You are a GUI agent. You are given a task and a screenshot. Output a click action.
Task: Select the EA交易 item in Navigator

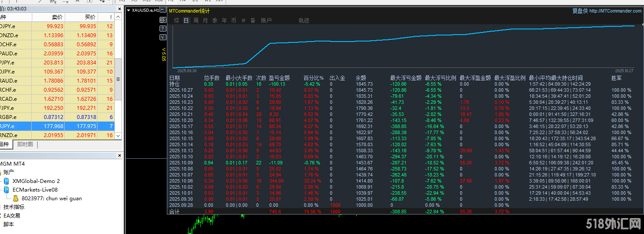[12, 215]
